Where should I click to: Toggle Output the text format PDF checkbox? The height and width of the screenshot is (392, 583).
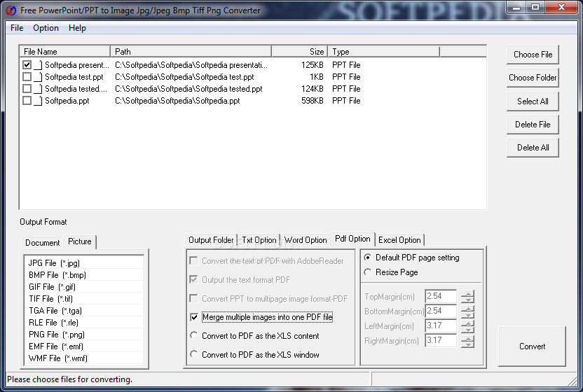click(x=193, y=279)
